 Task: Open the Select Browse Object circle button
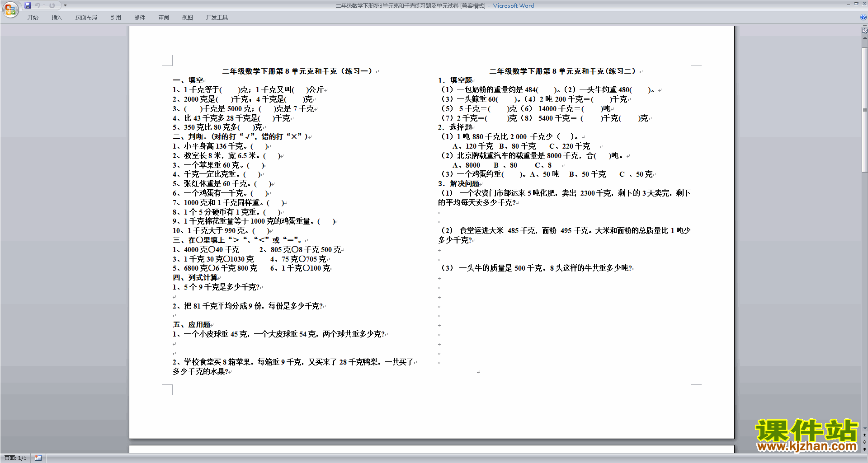click(864, 442)
